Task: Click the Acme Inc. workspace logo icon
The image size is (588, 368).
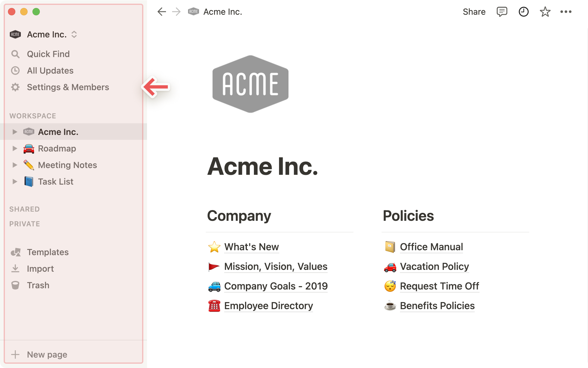Action: [x=15, y=34]
